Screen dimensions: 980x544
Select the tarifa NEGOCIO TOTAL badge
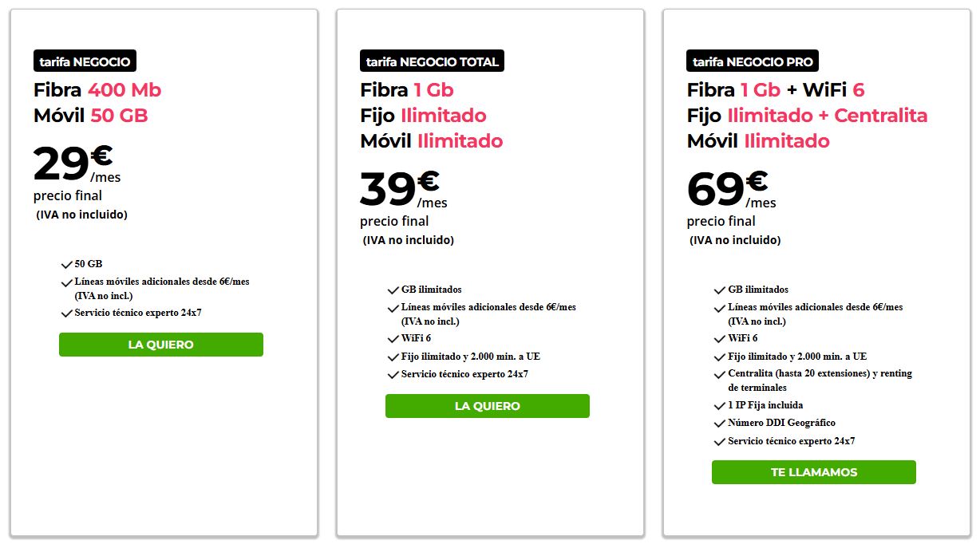[x=432, y=61]
